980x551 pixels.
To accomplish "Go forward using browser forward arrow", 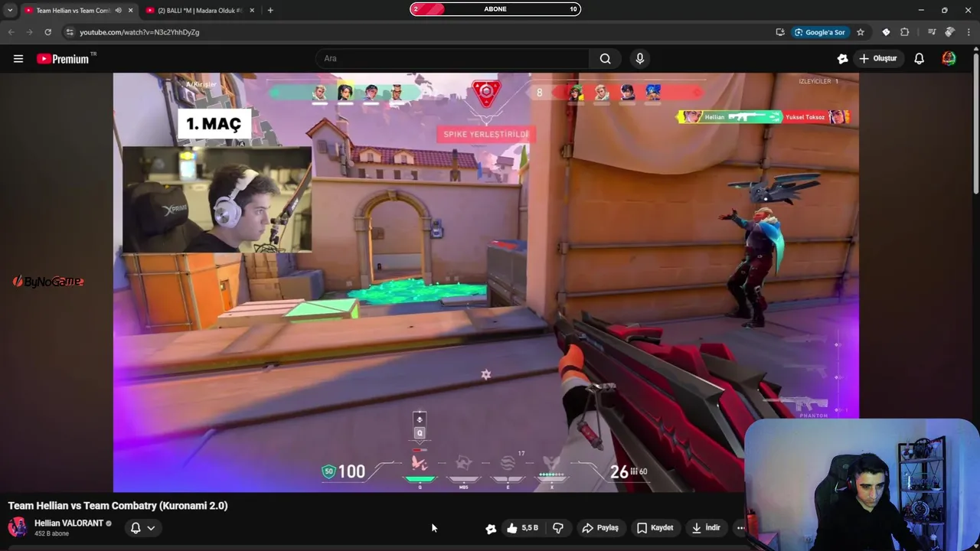I will (29, 32).
